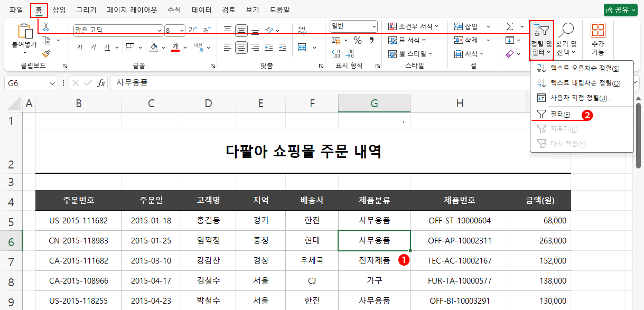Switch to the 삽입 ribbon tab
644x310 pixels.
[59, 10]
